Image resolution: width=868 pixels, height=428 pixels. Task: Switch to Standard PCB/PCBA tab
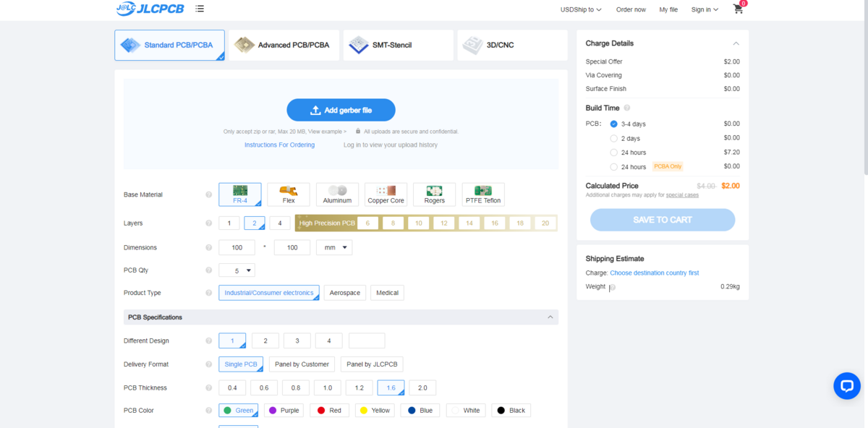169,45
